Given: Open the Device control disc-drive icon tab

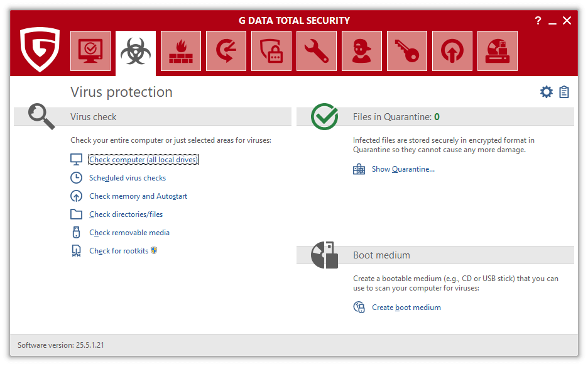Looking at the screenshot, I should [498, 51].
